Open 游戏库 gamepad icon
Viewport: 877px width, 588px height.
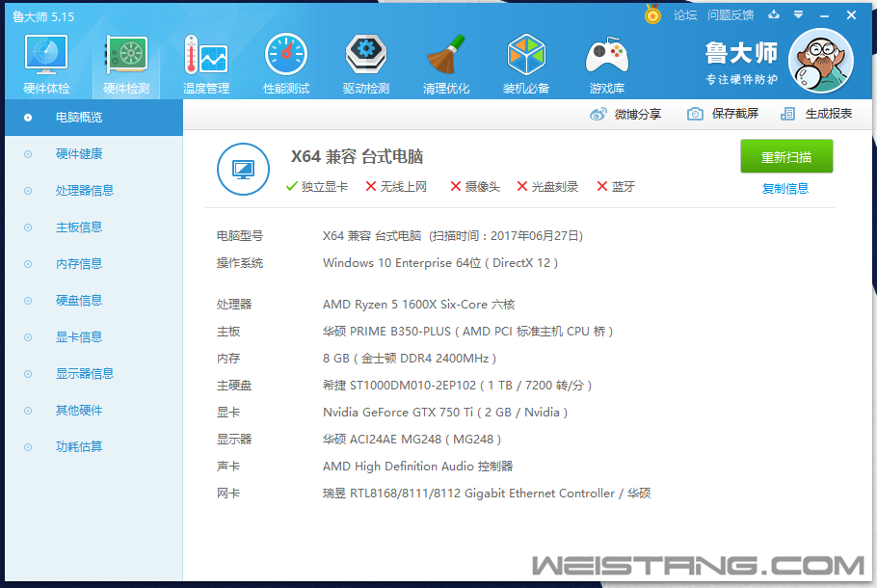point(607,55)
